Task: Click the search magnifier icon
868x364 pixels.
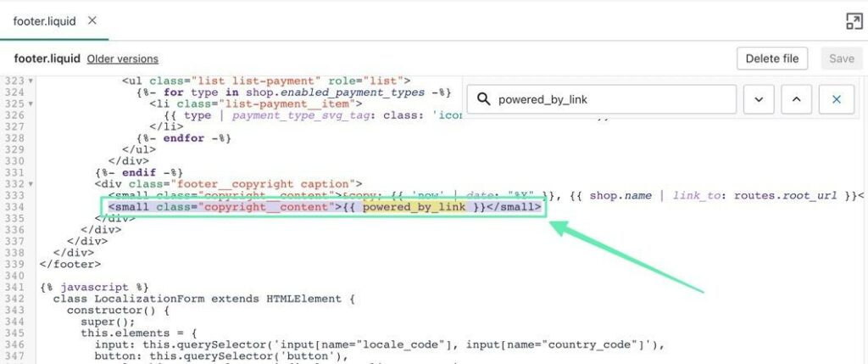Action: coord(483,100)
